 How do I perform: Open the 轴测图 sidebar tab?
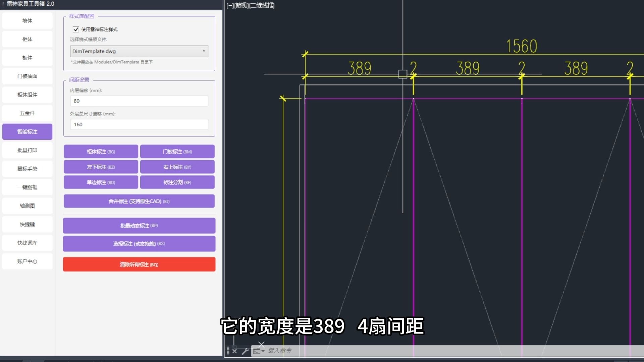(x=27, y=206)
